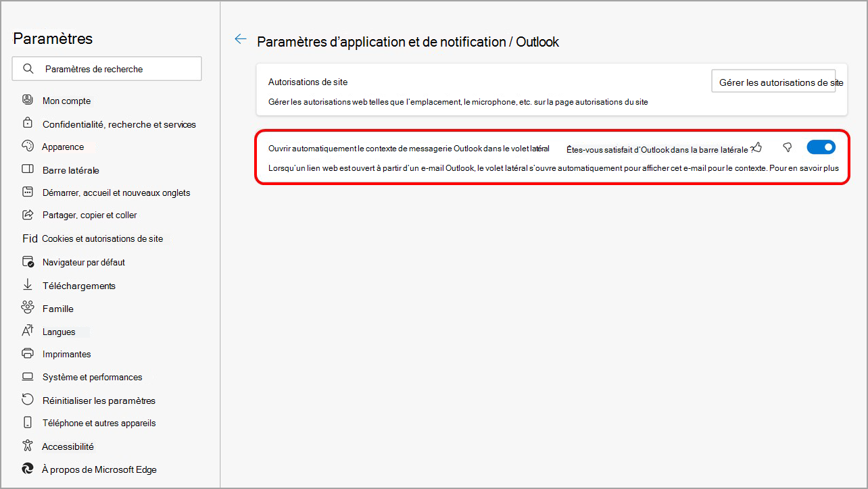Click the Démarrer, accueil et nouveaux onglets icon

(x=28, y=192)
